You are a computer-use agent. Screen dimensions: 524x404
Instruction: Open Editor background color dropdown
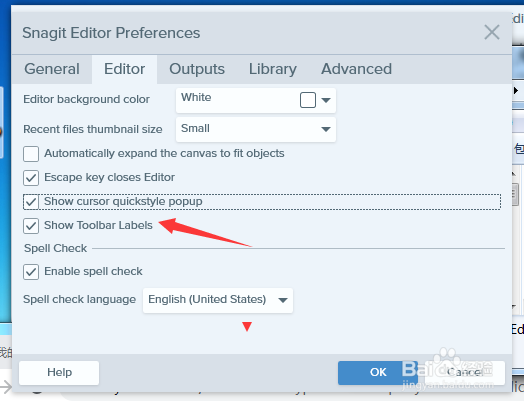(x=256, y=100)
